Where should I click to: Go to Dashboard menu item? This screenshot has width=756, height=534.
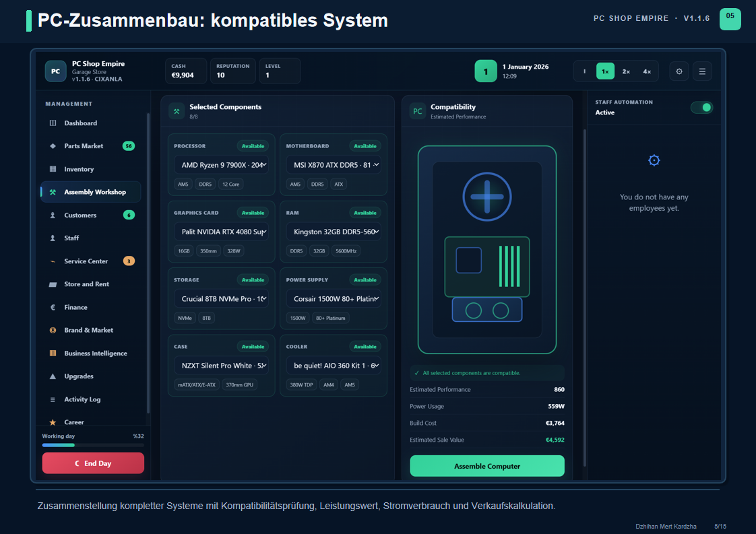[x=91, y=123]
